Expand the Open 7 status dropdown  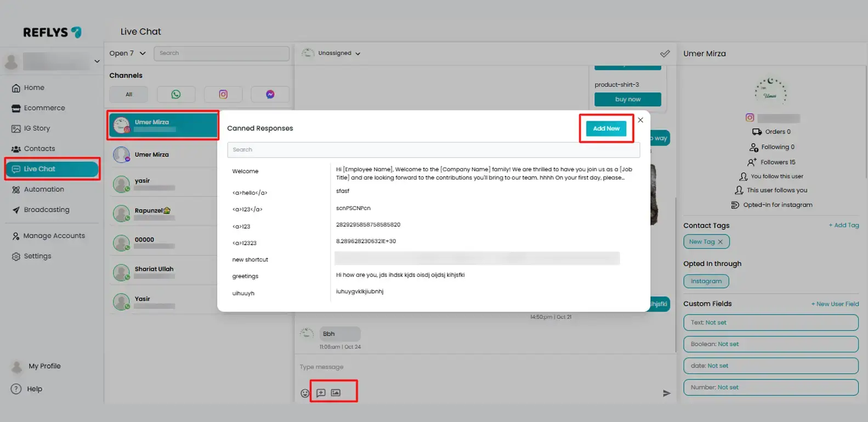[x=127, y=53]
